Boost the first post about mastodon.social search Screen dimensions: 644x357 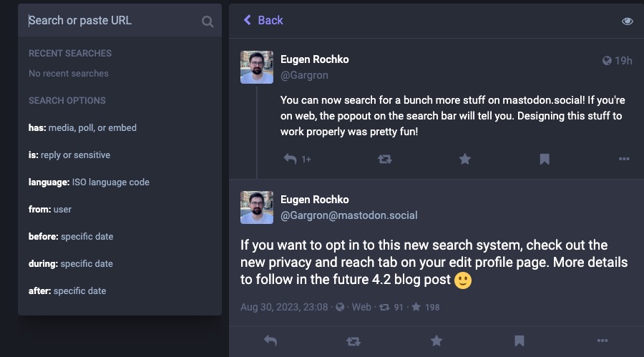coord(385,159)
